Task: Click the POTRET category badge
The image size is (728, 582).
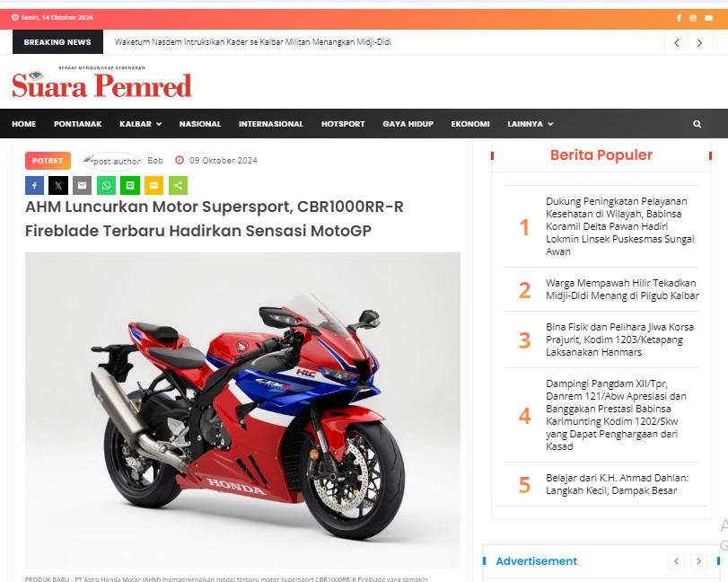Action: pos(48,161)
